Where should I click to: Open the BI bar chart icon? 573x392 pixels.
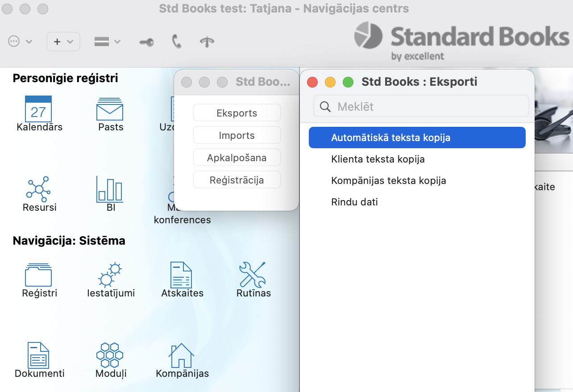click(110, 188)
